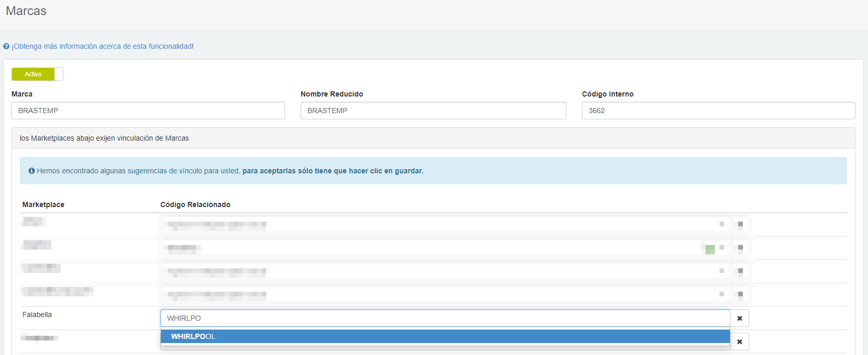Click the Marketplace column header
This screenshot has width=868, height=355.
click(43, 204)
